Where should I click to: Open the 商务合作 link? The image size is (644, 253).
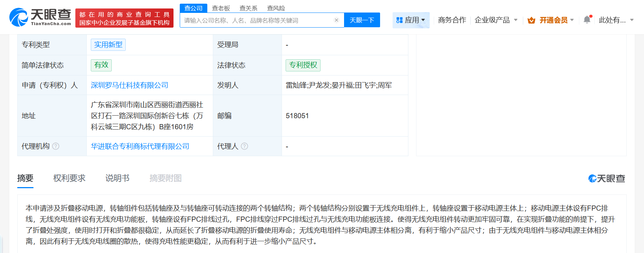[452, 20]
